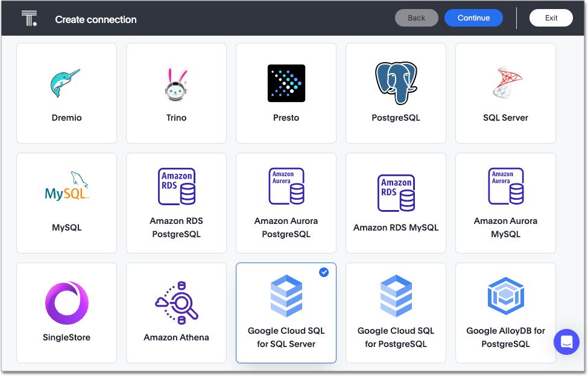Select the Amazon Aurora MySQL tile
Image resolution: width=588 pixels, height=376 pixels.
coord(505,203)
